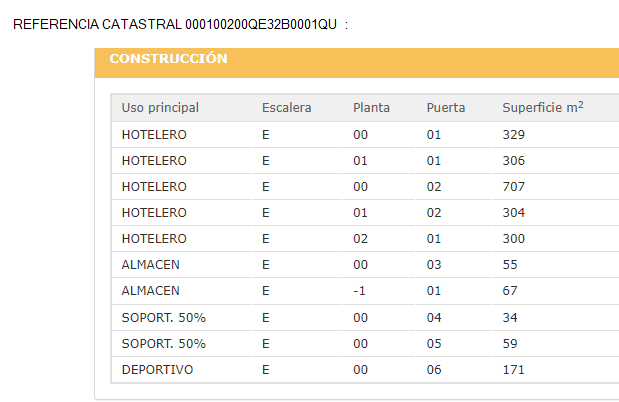Click the "Uso principal" column header
The height and width of the screenshot is (402, 619).
coord(160,107)
